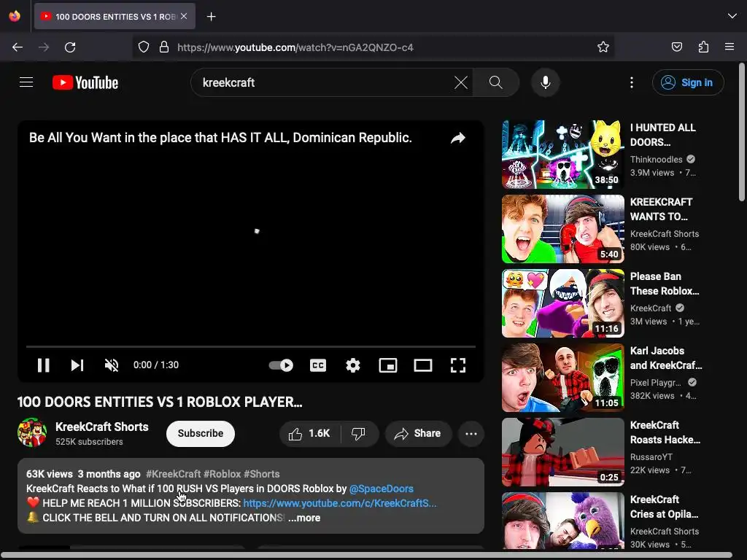Go to the YouTube home logo

[x=85, y=82]
